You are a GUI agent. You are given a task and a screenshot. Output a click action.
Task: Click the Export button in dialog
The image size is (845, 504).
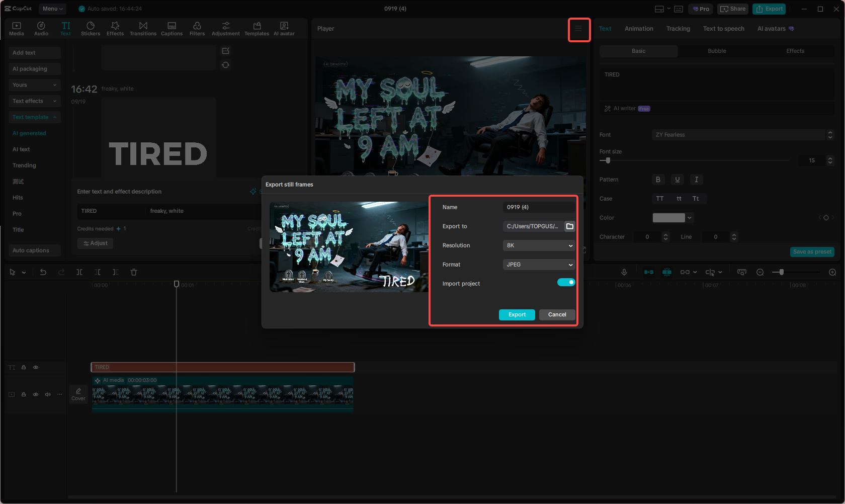coord(517,314)
